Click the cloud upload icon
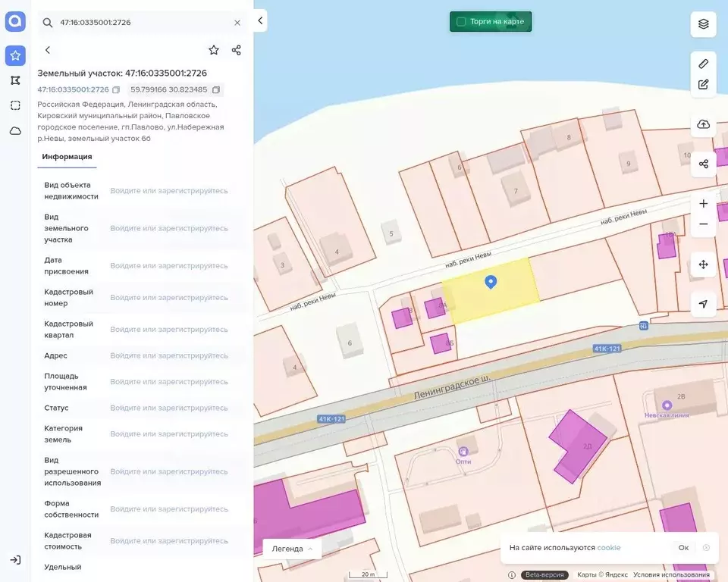The height and width of the screenshot is (582, 728). [x=703, y=124]
